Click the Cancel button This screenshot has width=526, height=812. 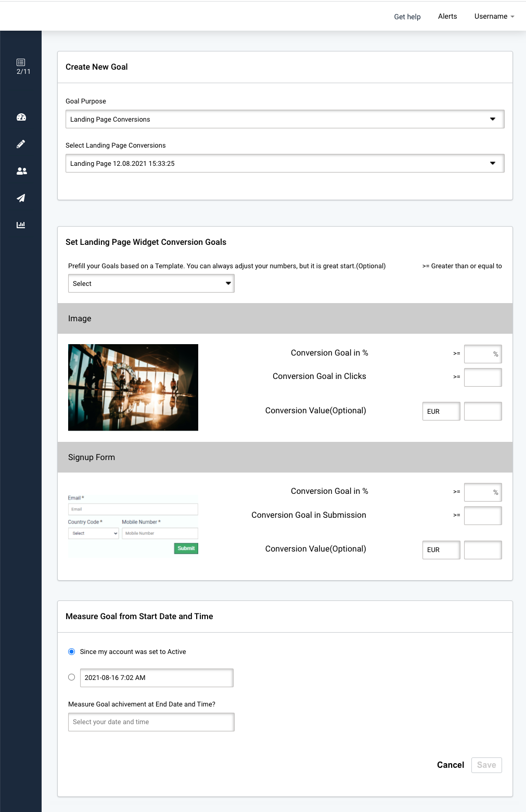tap(451, 765)
